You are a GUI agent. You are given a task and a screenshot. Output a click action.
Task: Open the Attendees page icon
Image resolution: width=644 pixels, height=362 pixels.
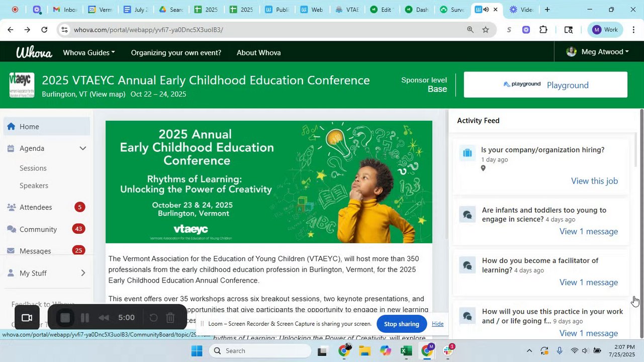point(11,207)
